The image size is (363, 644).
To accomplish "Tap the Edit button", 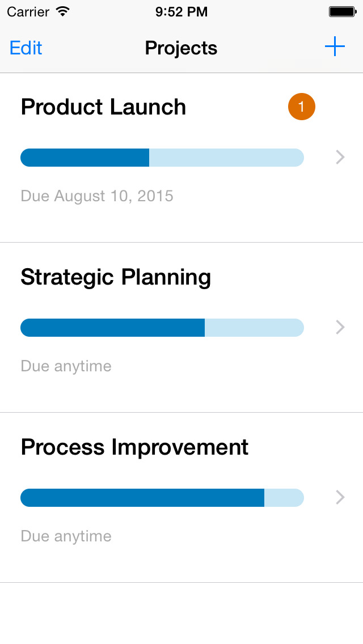I will tap(26, 48).
